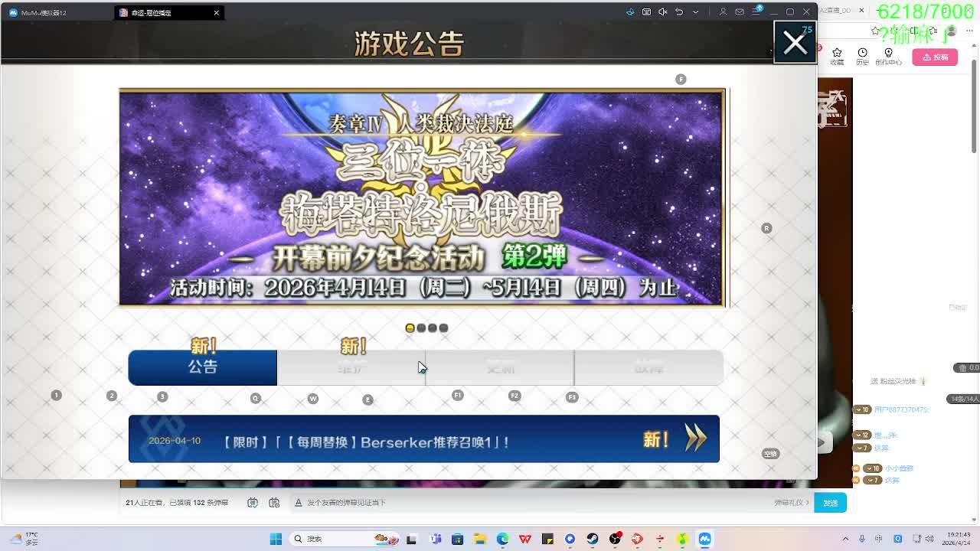Screen dimensions: 980x551
Task: Click the Windows taskbar search box
Action: coord(343,539)
